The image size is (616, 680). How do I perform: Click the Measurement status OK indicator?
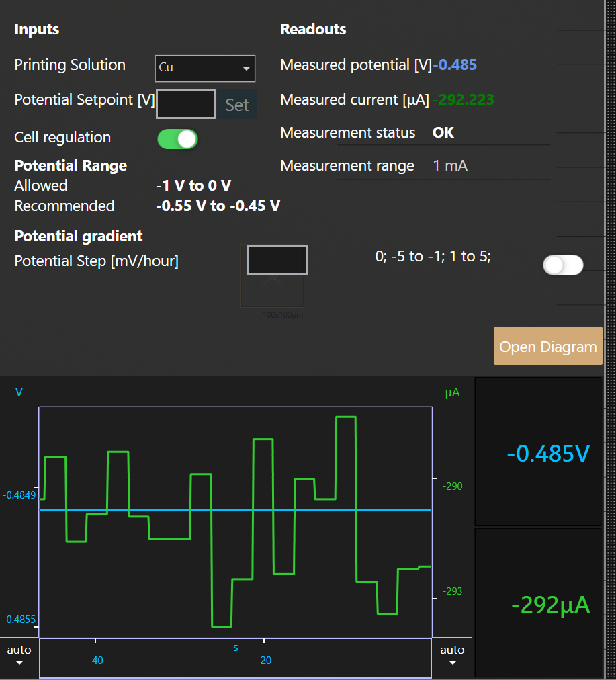tap(443, 133)
